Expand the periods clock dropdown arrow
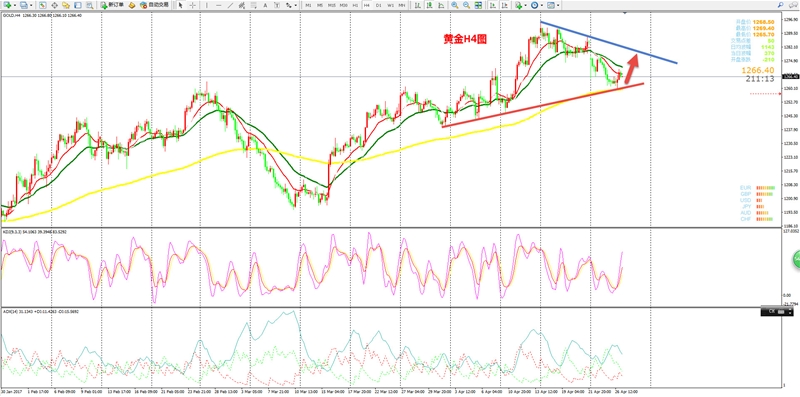The height and width of the screenshot is (397, 800). (542, 5)
